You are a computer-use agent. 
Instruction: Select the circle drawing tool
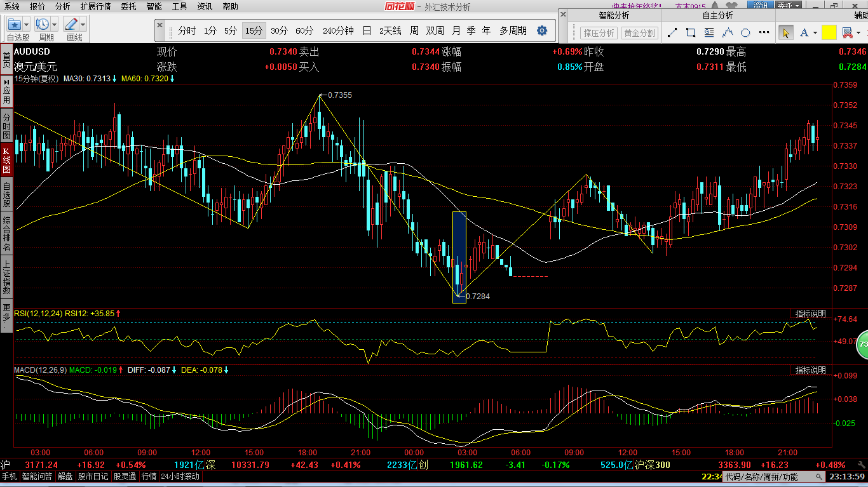coord(745,32)
